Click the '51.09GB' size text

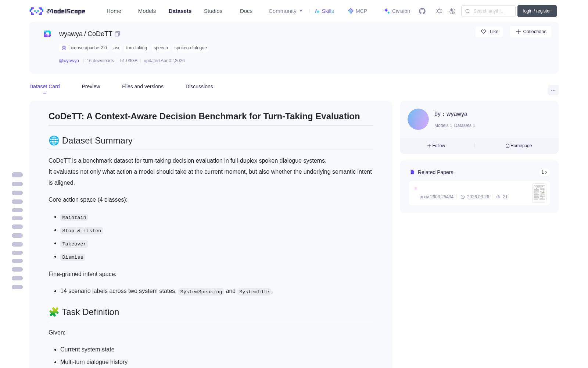[129, 61]
